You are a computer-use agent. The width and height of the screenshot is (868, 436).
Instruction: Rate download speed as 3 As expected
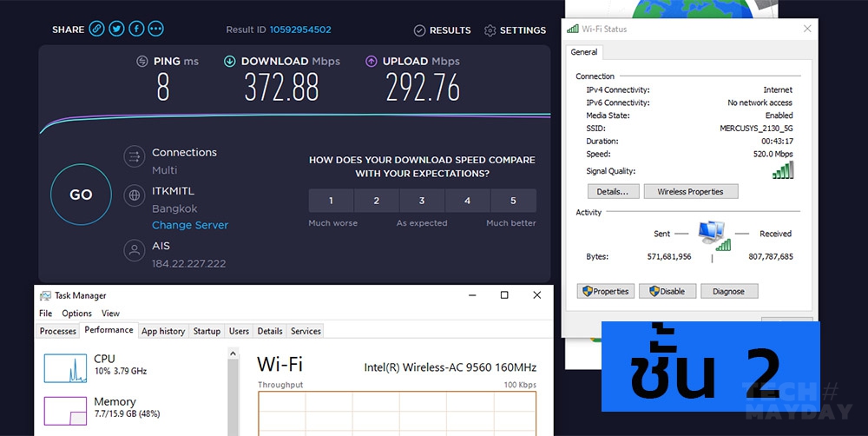point(422,201)
